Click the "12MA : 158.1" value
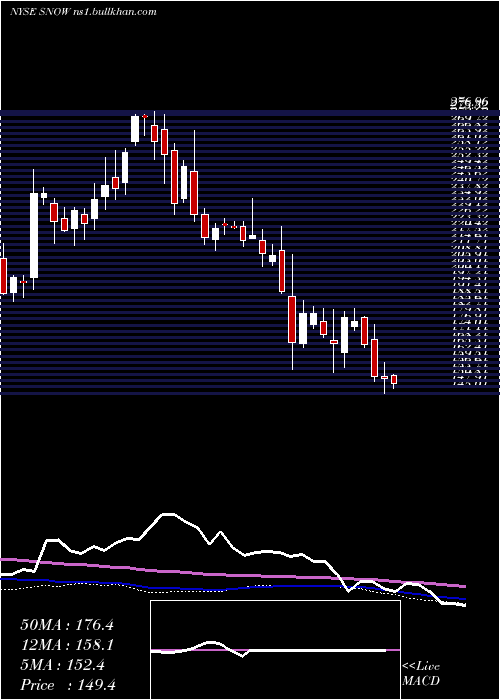Screen dimensions: 500x700 (67, 645)
